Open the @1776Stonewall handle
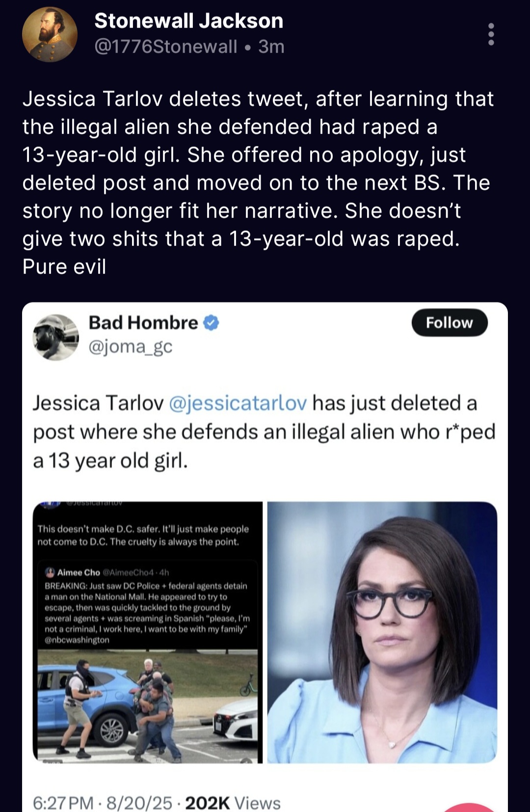The height and width of the screenshot is (812, 530). pyautogui.click(x=166, y=47)
